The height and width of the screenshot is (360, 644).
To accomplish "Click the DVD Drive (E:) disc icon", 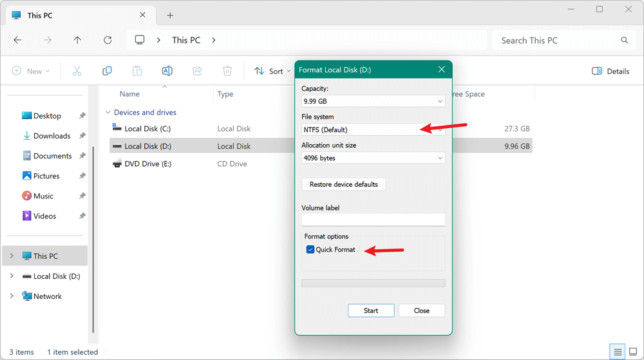I will coord(117,164).
